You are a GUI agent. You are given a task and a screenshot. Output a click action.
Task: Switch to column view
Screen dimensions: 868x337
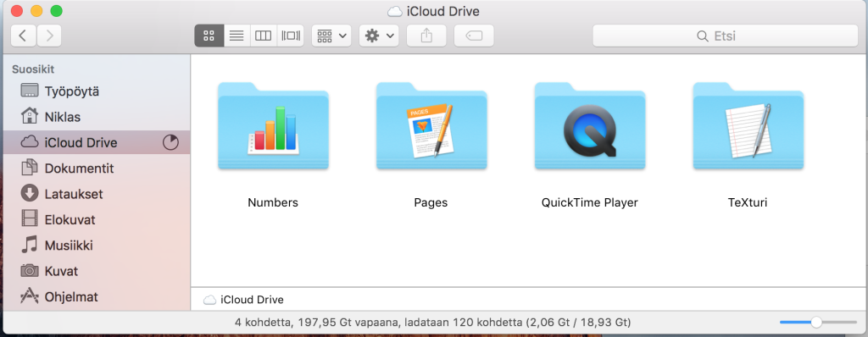pos(263,36)
